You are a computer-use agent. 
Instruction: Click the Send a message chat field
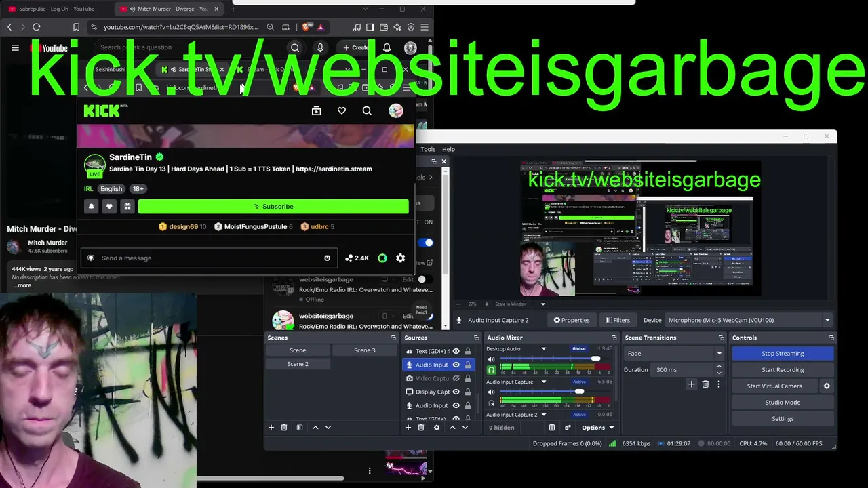tap(209, 258)
